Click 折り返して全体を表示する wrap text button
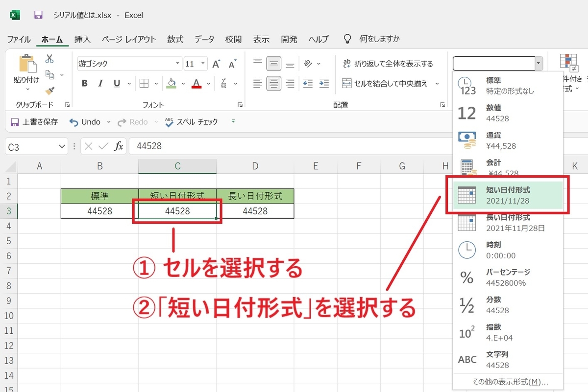Image resolution: width=588 pixels, height=392 pixels. click(x=388, y=64)
